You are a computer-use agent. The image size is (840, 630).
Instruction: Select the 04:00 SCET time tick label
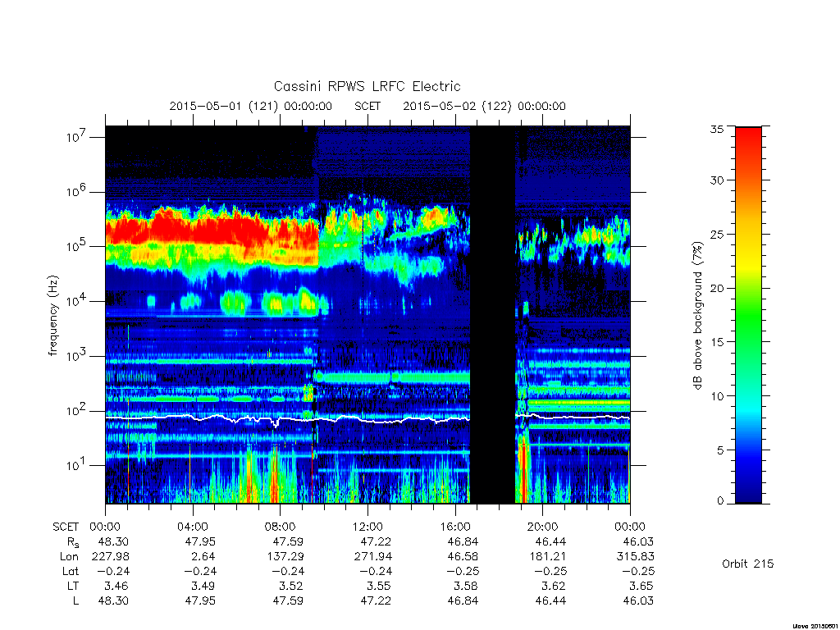[192, 527]
